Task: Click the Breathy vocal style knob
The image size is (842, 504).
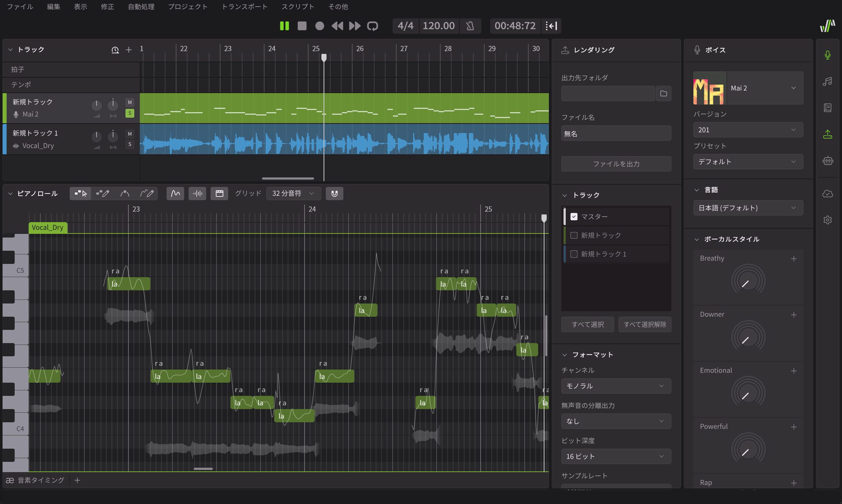Action: click(748, 281)
